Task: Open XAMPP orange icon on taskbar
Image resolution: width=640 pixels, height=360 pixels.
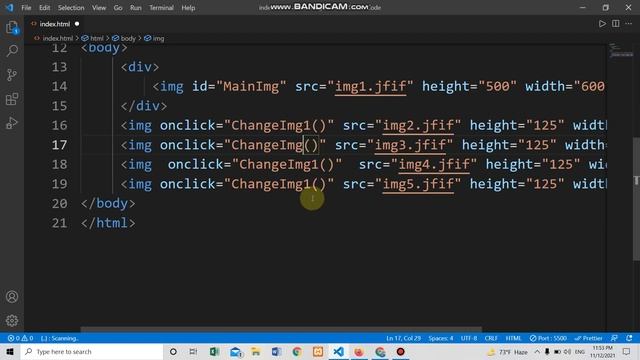Action: click(318, 351)
